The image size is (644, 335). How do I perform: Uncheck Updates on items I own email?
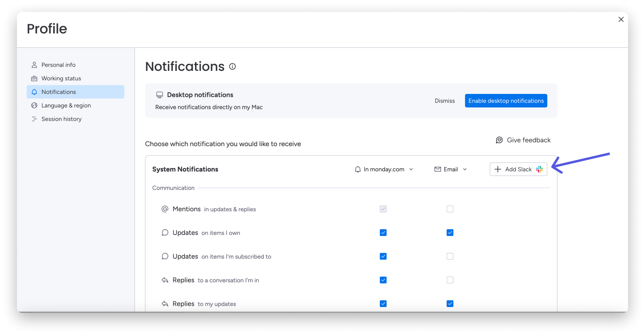point(450,233)
